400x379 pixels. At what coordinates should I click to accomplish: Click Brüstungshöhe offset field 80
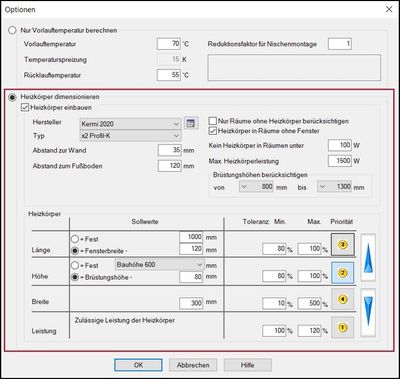point(191,277)
